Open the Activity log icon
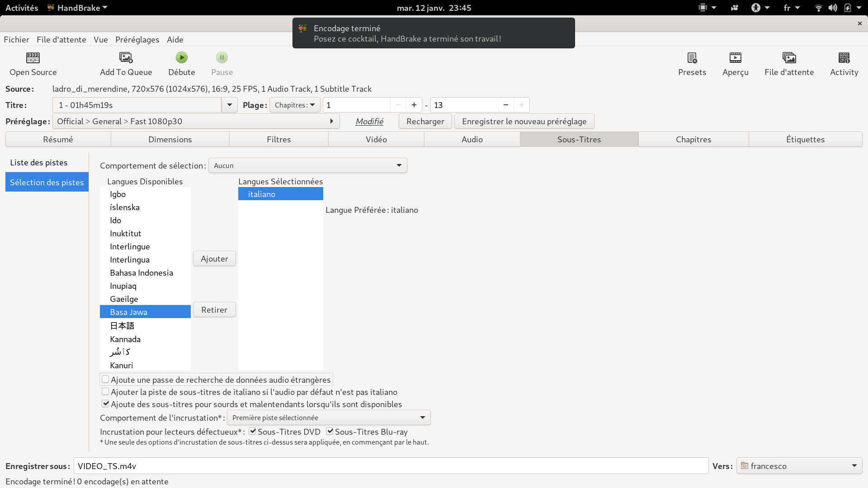868x488 pixels. (844, 58)
